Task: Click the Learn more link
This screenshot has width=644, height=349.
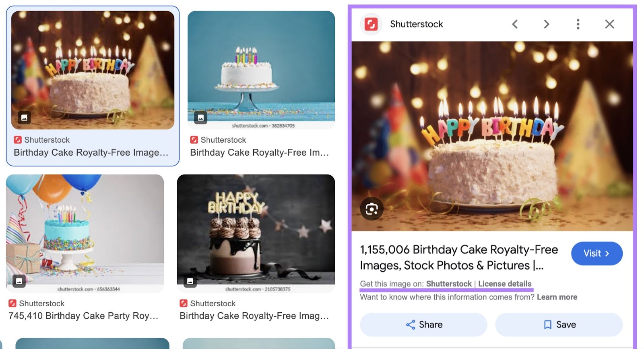Action: (x=557, y=297)
